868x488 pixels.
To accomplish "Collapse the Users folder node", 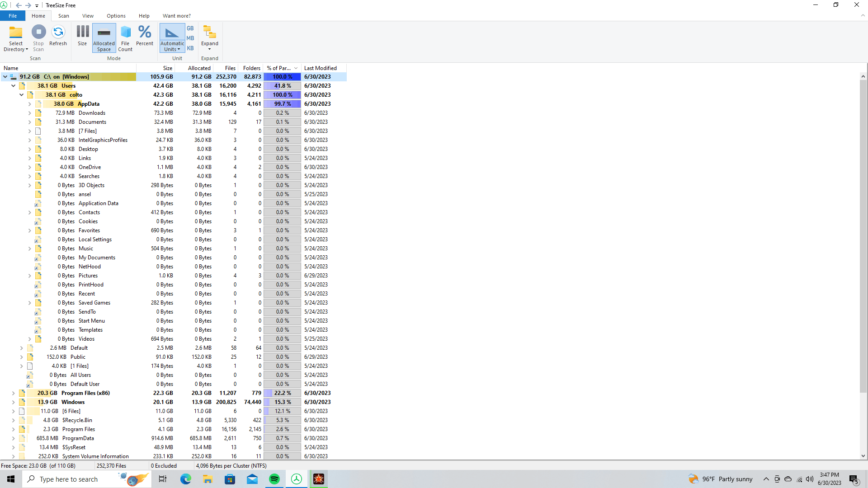I will (14, 86).
